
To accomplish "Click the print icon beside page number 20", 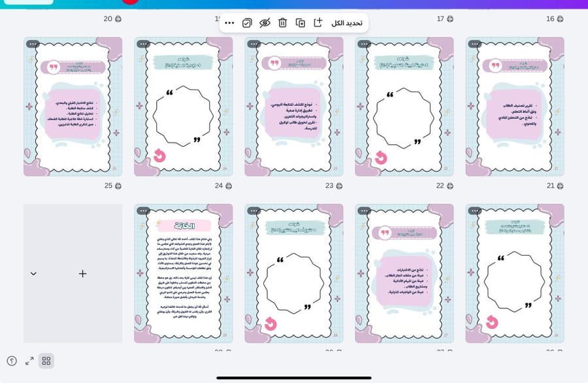I will click(x=118, y=19).
